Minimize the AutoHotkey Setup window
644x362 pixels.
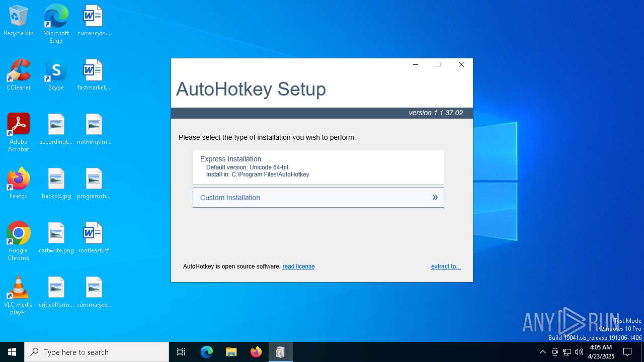coord(416,64)
